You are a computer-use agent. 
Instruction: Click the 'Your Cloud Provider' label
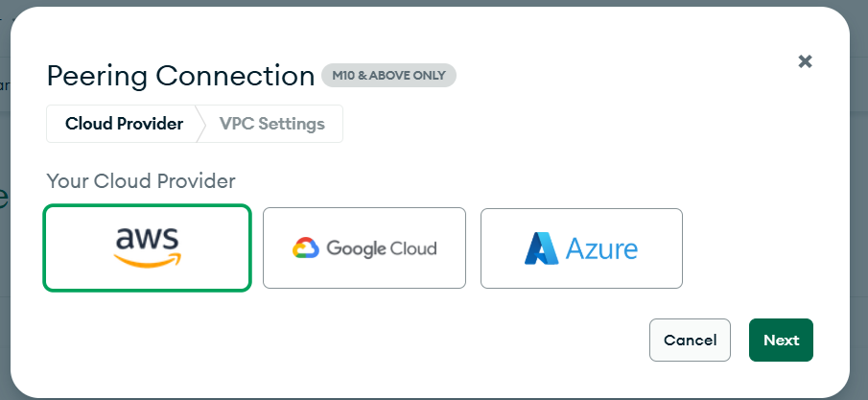(x=141, y=181)
